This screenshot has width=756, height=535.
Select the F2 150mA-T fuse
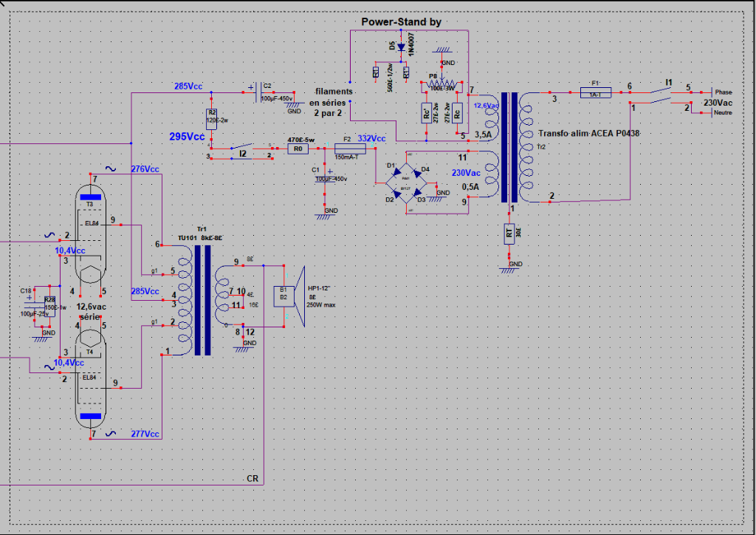point(348,149)
